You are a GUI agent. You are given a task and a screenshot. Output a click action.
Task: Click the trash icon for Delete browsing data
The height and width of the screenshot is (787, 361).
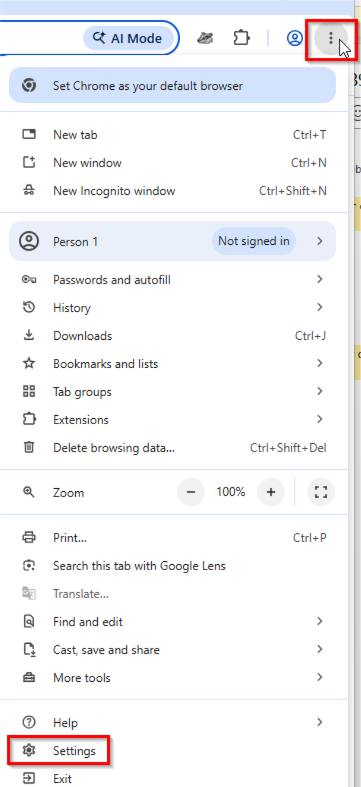point(29,447)
